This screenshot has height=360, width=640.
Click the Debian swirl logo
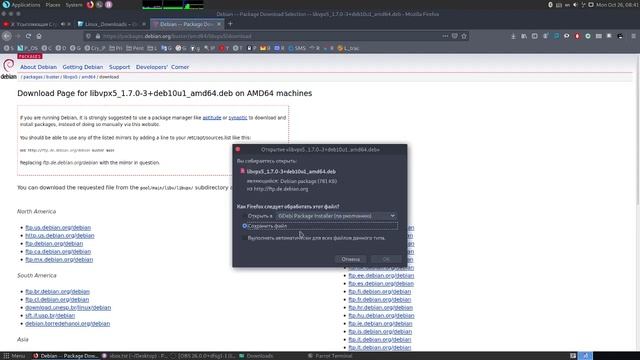point(9,65)
